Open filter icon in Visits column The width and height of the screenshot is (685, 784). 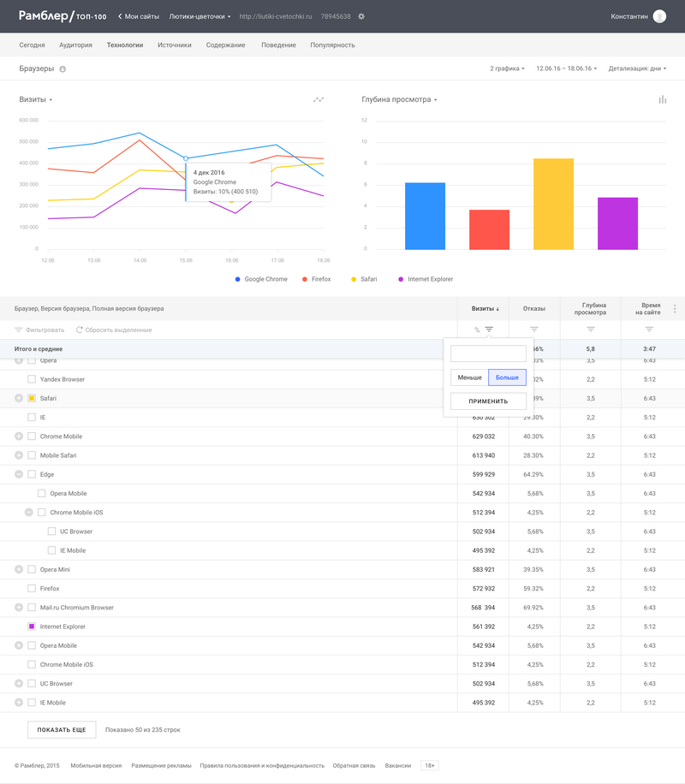coord(489,330)
